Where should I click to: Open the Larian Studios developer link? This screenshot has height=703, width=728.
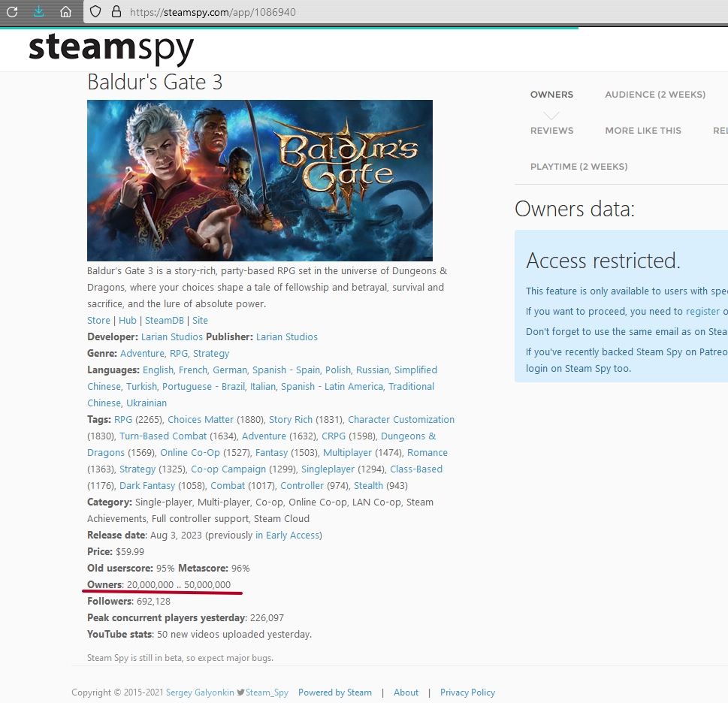[x=172, y=337]
